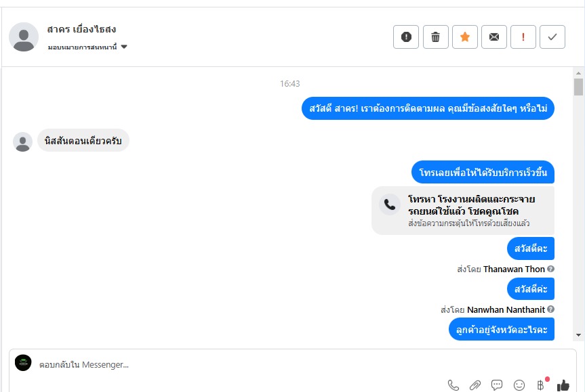Click scrollbar down arrow in chat
Viewport: 585px width, 392px height.
click(x=578, y=335)
